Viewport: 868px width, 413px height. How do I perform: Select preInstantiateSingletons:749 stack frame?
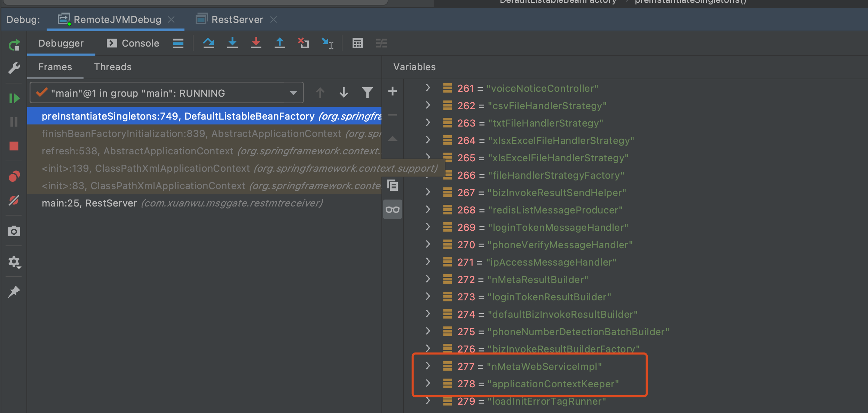tap(204, 116)
